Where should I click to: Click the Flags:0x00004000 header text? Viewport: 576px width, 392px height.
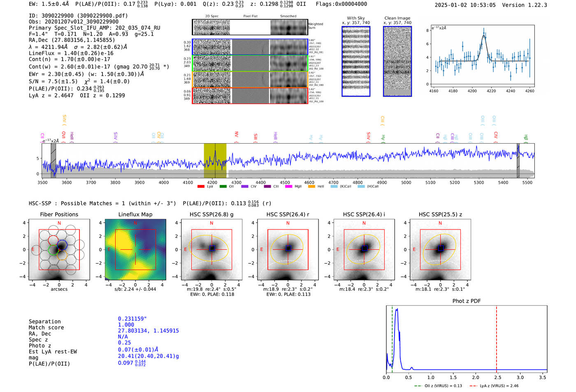341,4
